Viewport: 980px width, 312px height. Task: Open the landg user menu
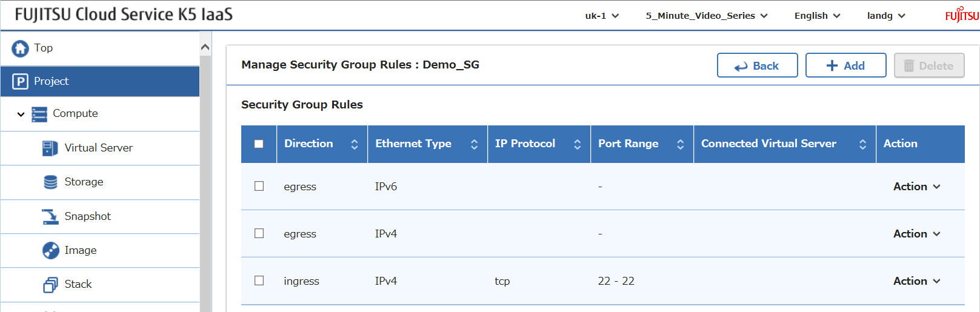click(x=885, y=16)
